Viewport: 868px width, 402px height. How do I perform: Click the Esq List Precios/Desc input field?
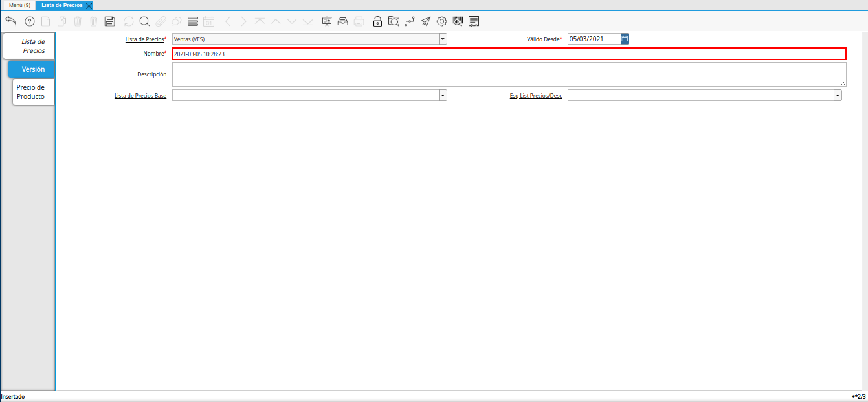700,95
